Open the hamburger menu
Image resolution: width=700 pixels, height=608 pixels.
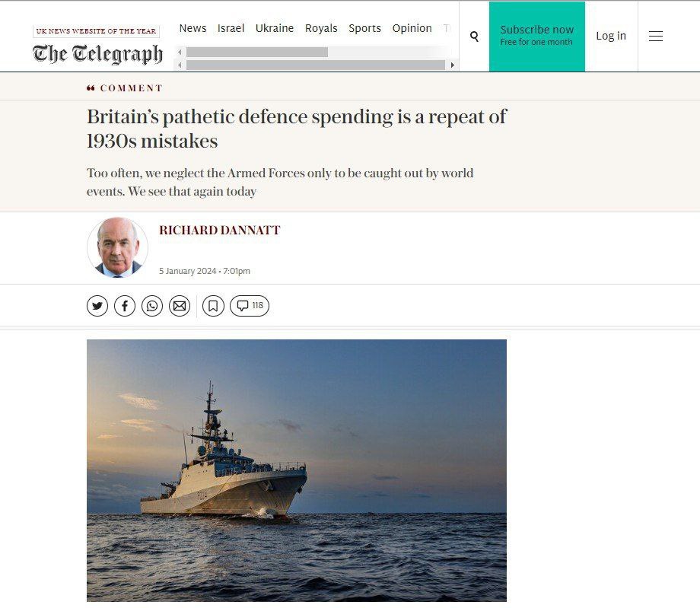(656, 37)
